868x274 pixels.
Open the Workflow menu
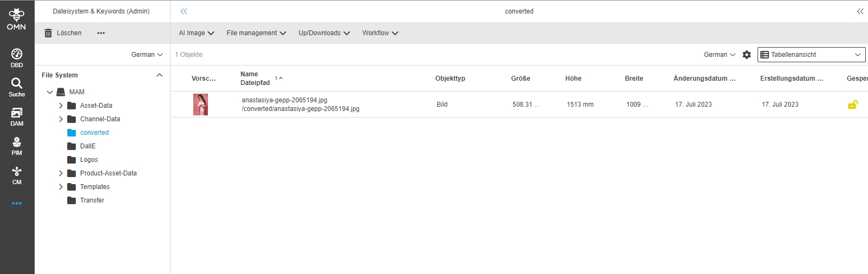coord(380,33)
